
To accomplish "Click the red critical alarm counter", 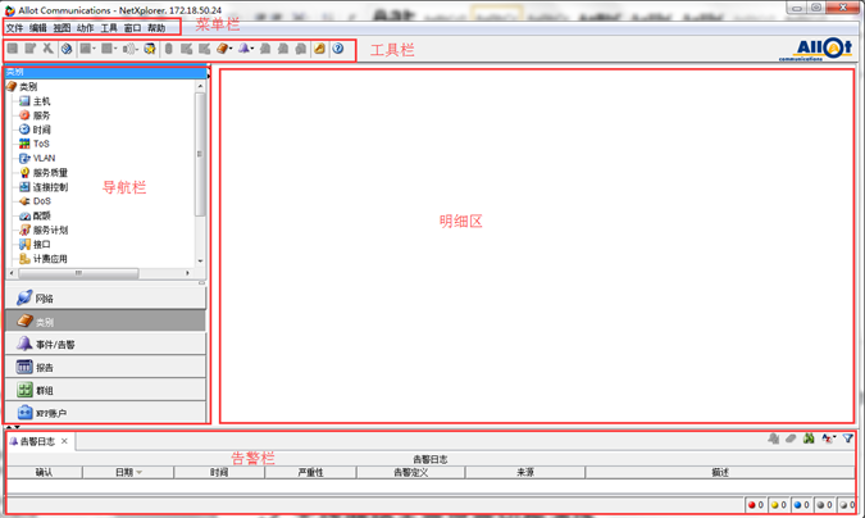I will tap(756, 505).
